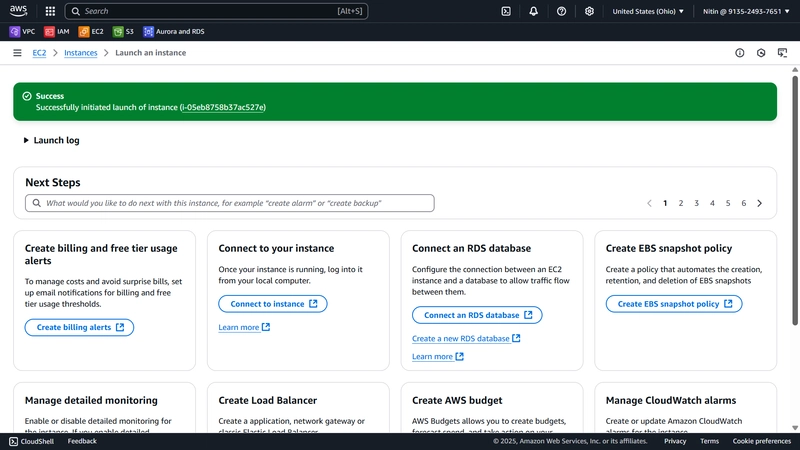Expand the Launch log section
Image resolution: width=800 pixels, height=450 pixels.
tap(52, 140)
